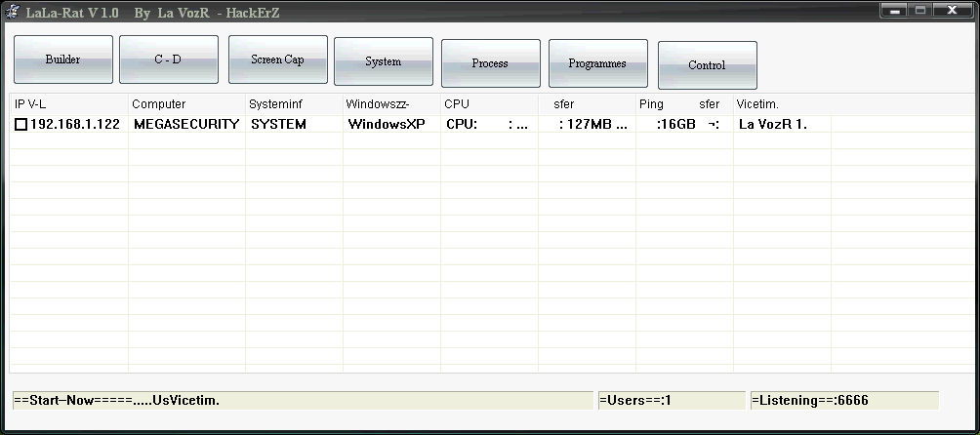980x435 pixels.
Task: Click the Users count status field
Action: pyautogui.click(x=670, y=400)
